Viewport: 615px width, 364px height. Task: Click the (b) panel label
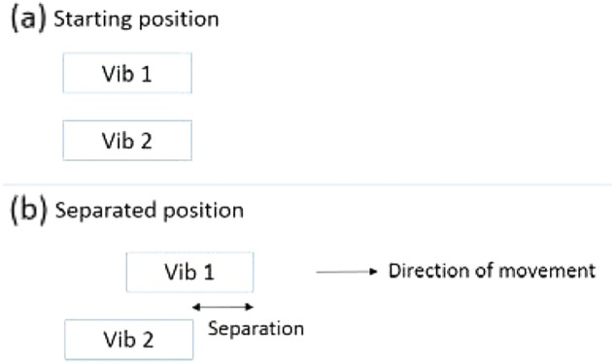point(28,211)
